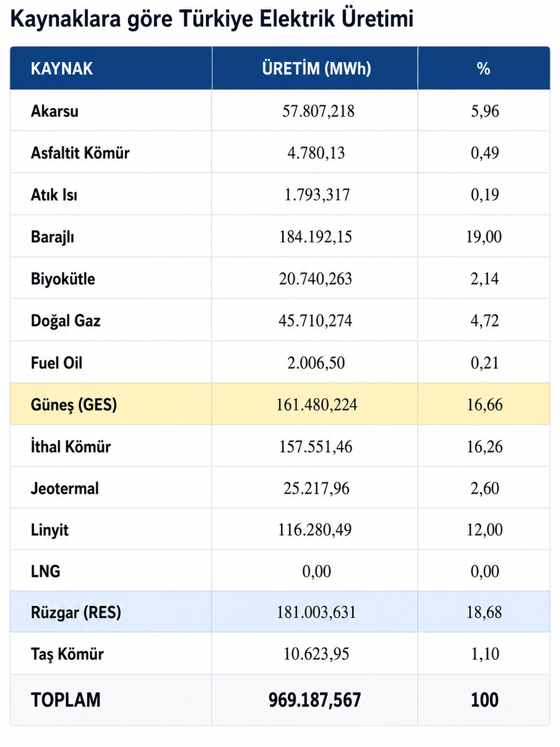Select the ÜRETİM (MWh) column header
This screenshot has height=747, width=560.
pos(317,69)
